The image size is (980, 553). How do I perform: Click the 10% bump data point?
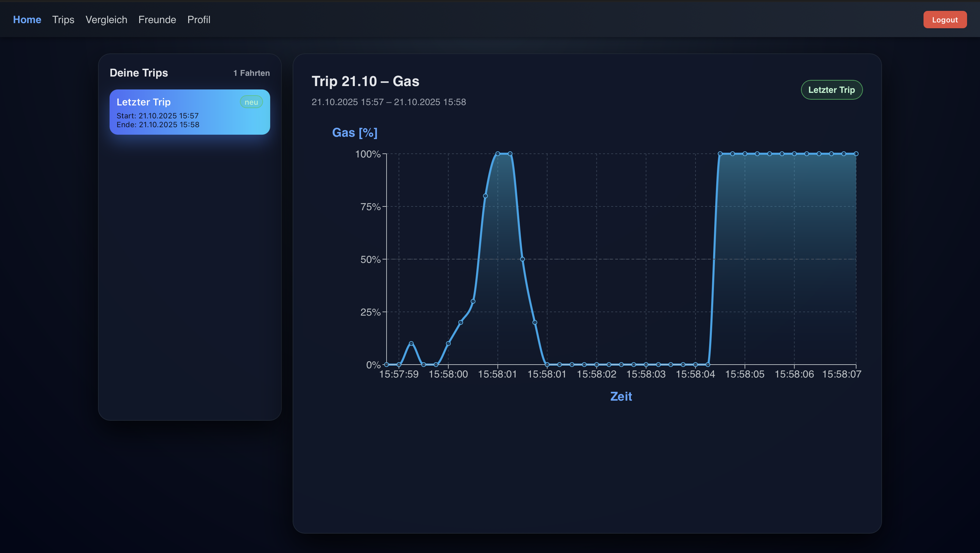pyautogui.click(x=411, y=343)
